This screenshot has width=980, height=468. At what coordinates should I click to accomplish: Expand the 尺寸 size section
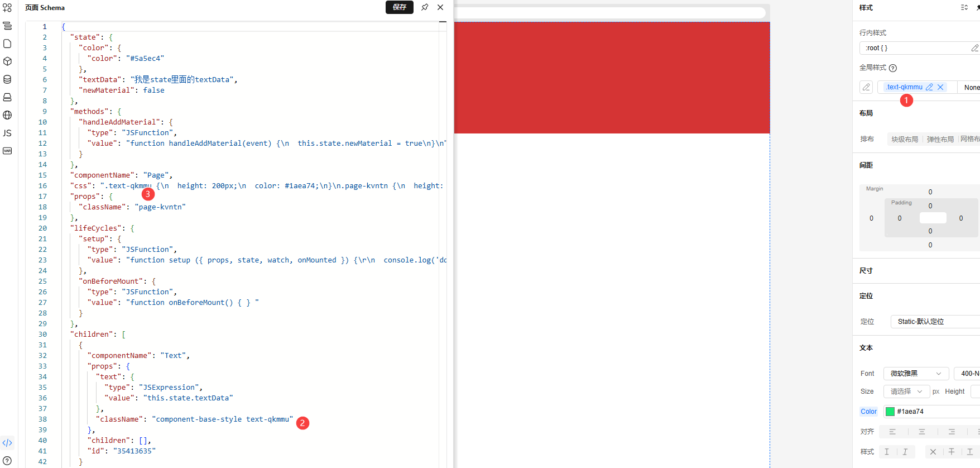(866, 271)
